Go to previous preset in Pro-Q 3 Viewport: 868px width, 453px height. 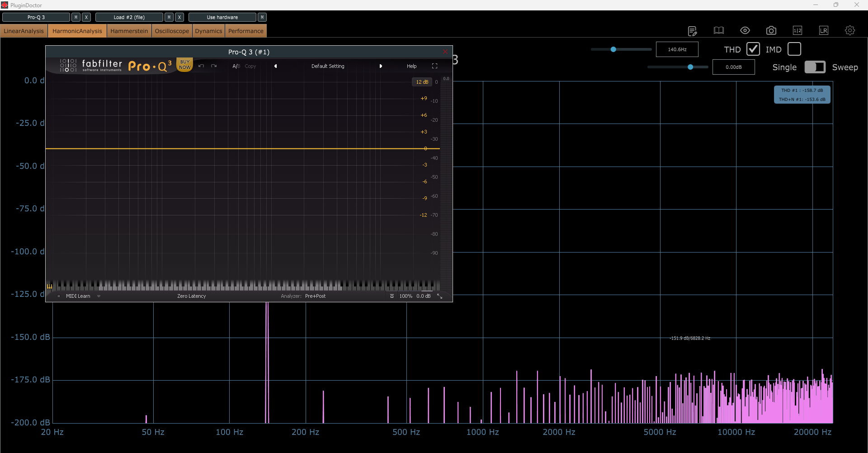[x=275, y=66]
